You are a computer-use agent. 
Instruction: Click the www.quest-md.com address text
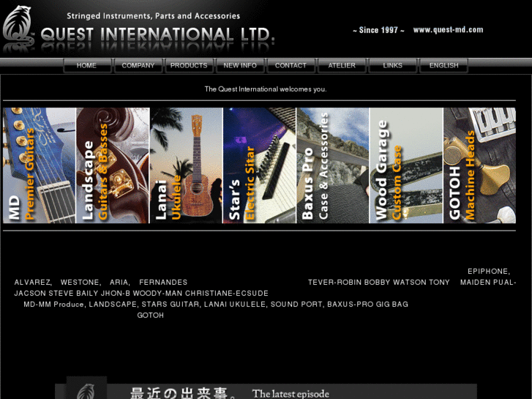click(448, 30)
